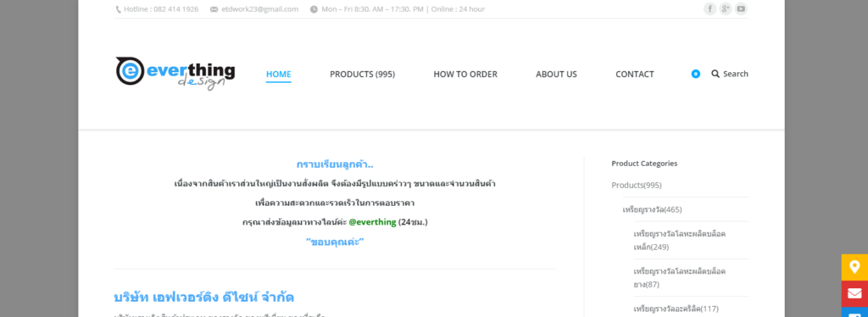Select the category ending with ยาง(87)
This screenshot has width=868, height=317.
tap(680, 278)
